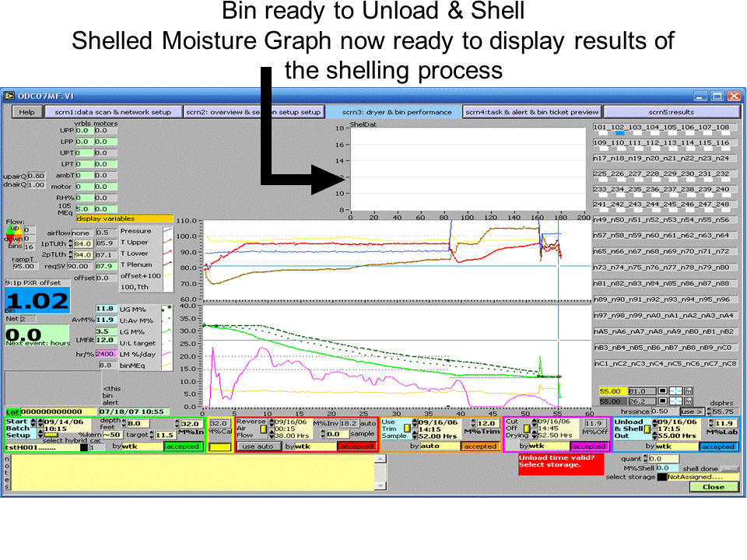
Task: Click inside the yellow notes text area
Action: tap(195, 474)
